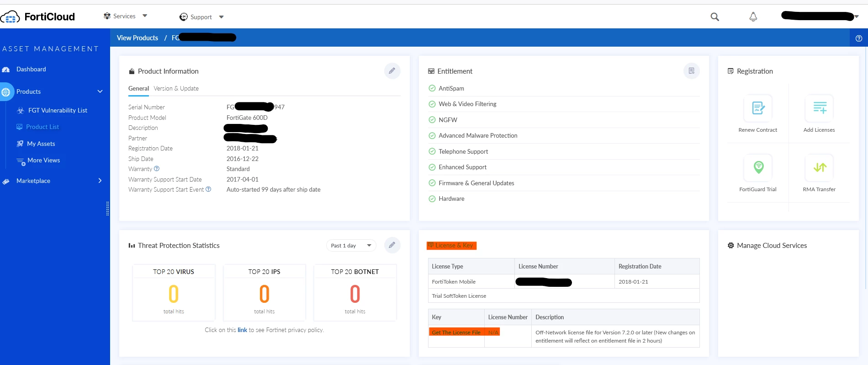Image resolution: width=868 pixels, height=365 pixels.
Task: Click Advanced Malware Protection entitlement
Action: click(x=564, y=135)
